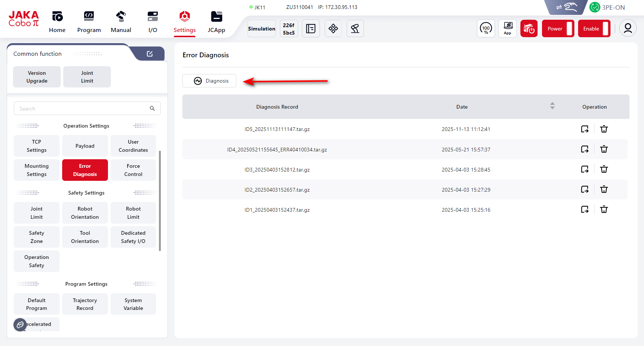The height and width of the screenshot is (346, 644).
Task: Delete the ID1_20250403152437.tar.gz record
Action: click(604, 209)
